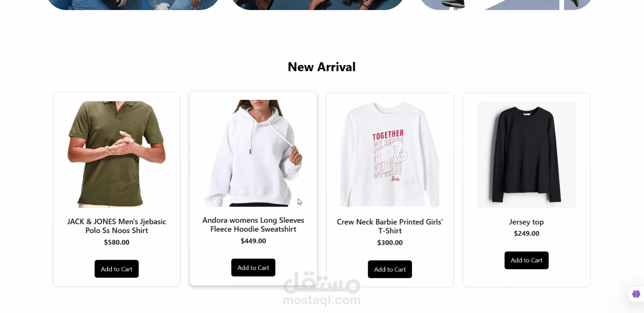This screenshot has height=313, width=644.
Task: Open Andora womens Long Sleeves Fleece Hoodie title
Action: 253,225
